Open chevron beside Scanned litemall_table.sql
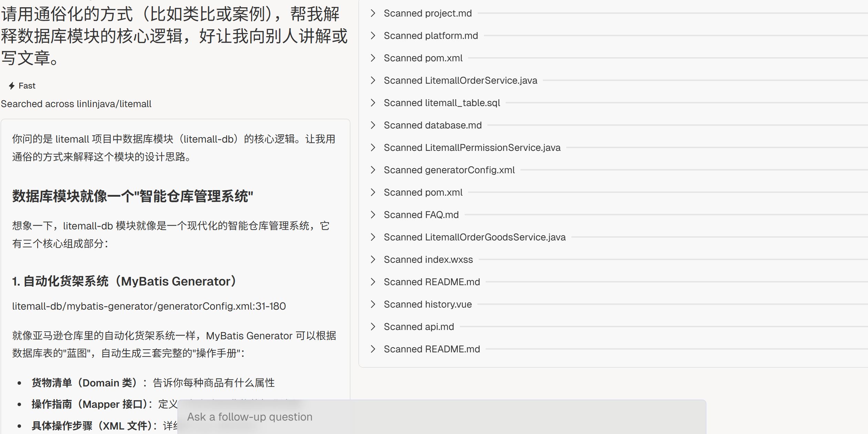The height and width of the screenshot is (434, 868). click(373, 103)
